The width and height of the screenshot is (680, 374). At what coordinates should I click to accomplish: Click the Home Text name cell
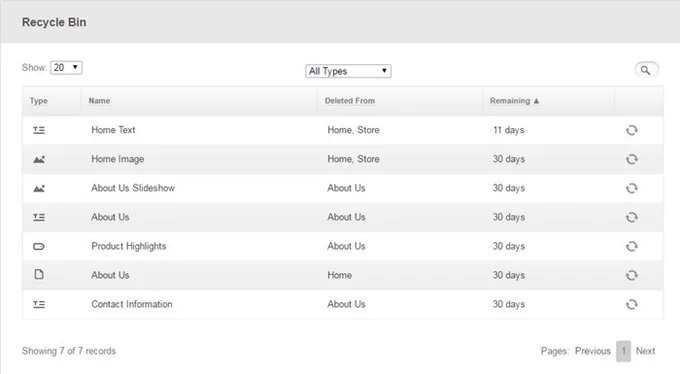113,130
